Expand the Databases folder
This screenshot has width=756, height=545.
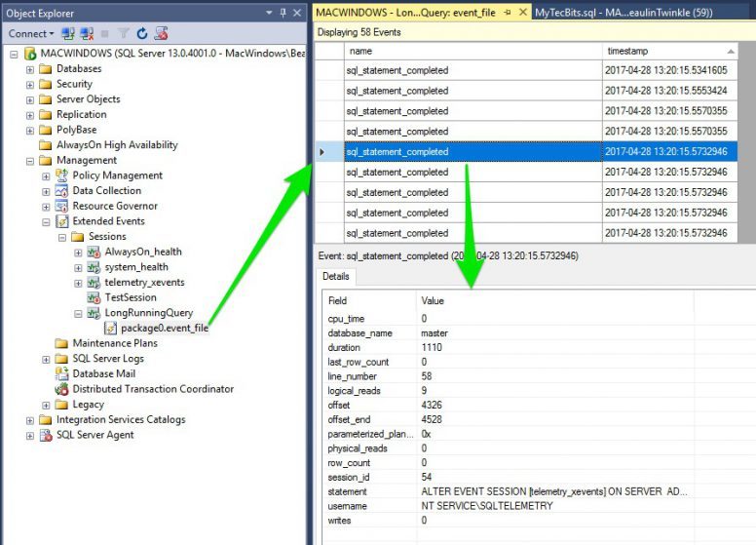30,69
